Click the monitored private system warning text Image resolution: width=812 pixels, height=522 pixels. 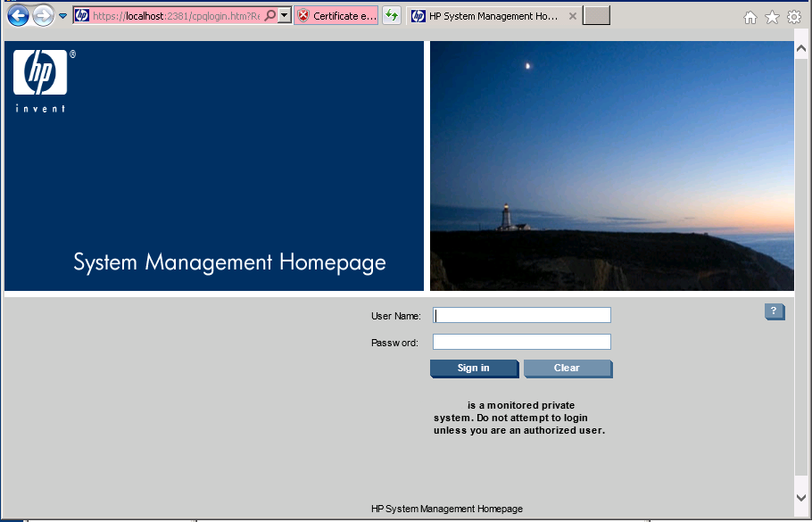[519, 418]
